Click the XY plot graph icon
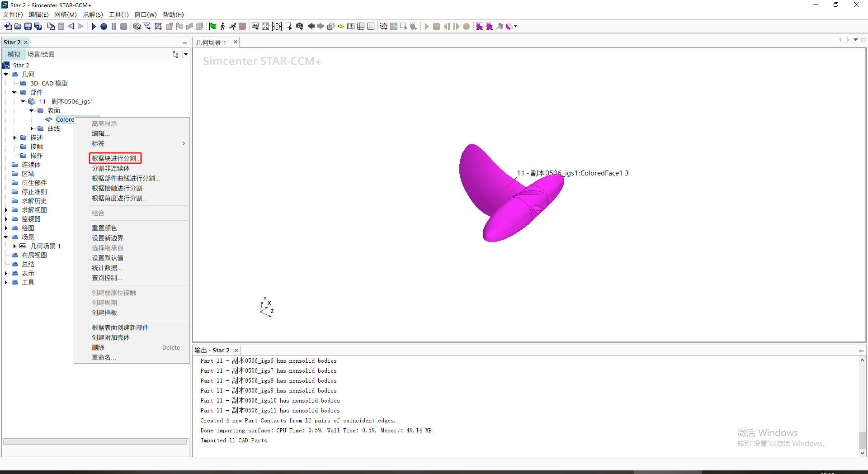Viewport: 868px width, 474px height. (383, 26)
